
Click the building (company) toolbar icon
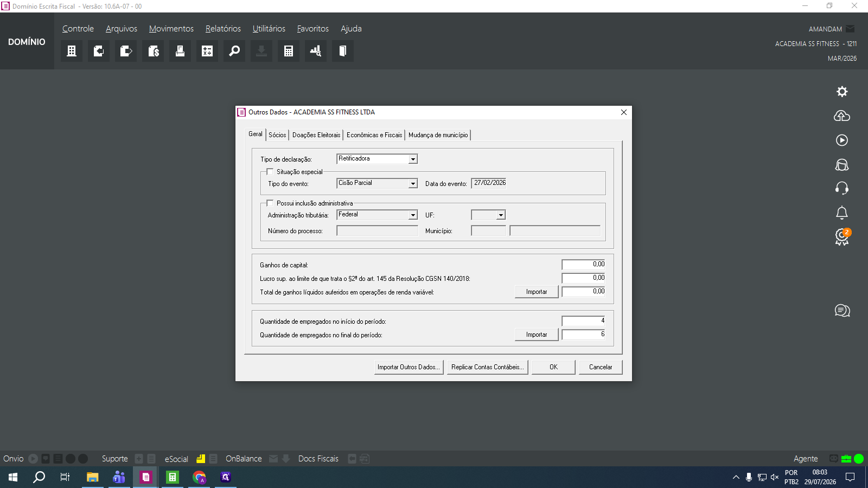72,51
